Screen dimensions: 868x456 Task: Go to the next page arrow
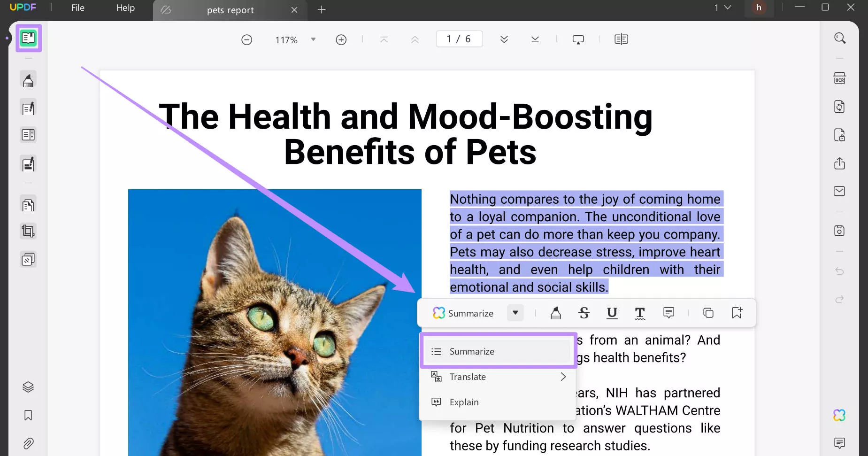pos(504,39)
